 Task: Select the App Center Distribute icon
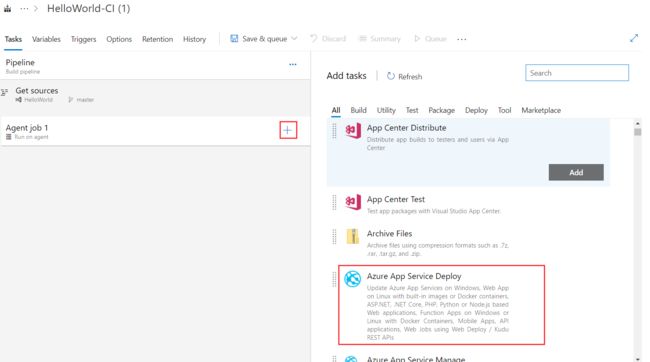coord(353,131)
